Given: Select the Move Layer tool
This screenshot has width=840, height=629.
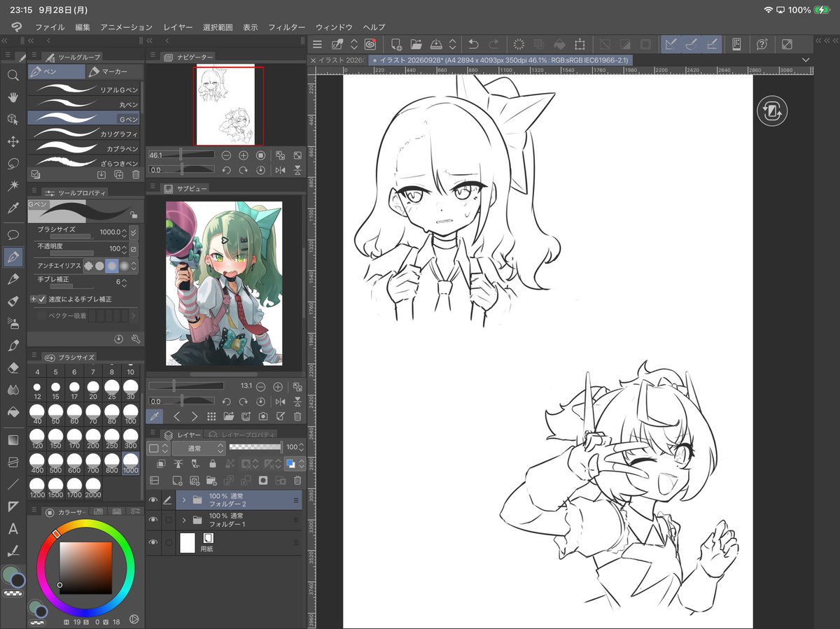Looking at the screenshot, I should 13,141.
